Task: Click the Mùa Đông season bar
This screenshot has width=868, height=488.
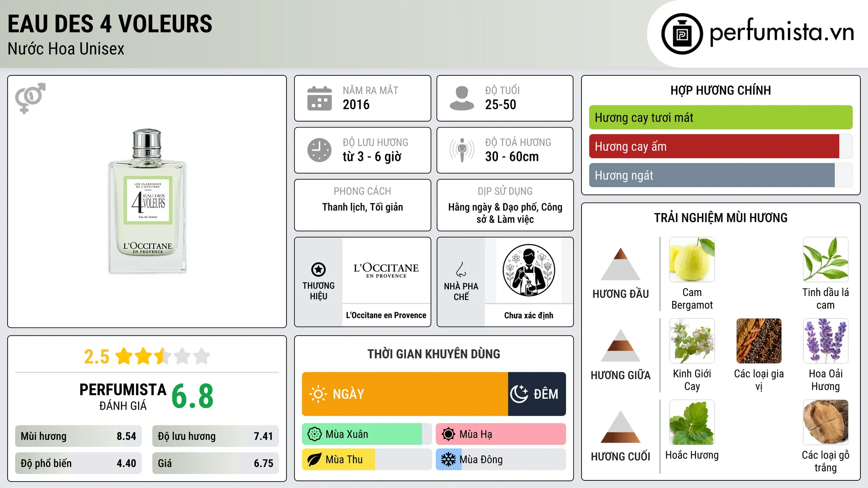Action: (x=501, y=460)
